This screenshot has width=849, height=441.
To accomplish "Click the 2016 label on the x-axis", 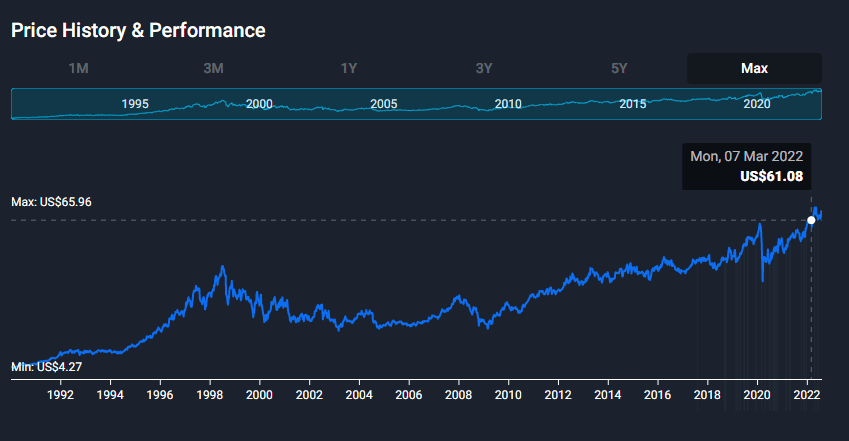I will coord(657,395).
